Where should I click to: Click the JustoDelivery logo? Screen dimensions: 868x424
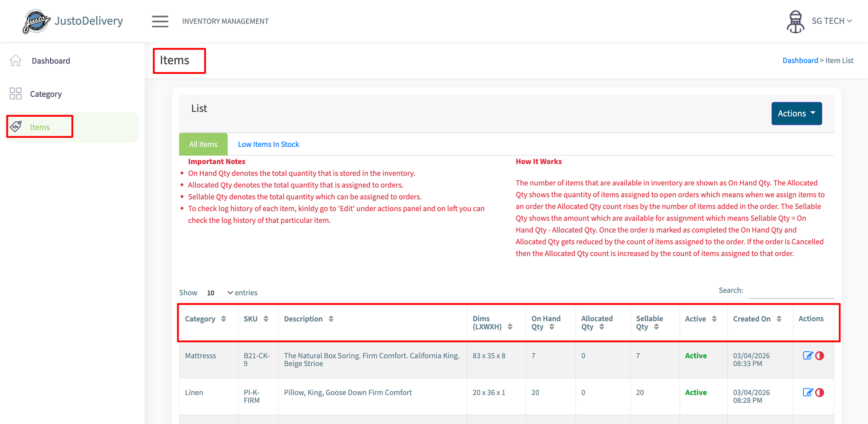tap(37, 21)
